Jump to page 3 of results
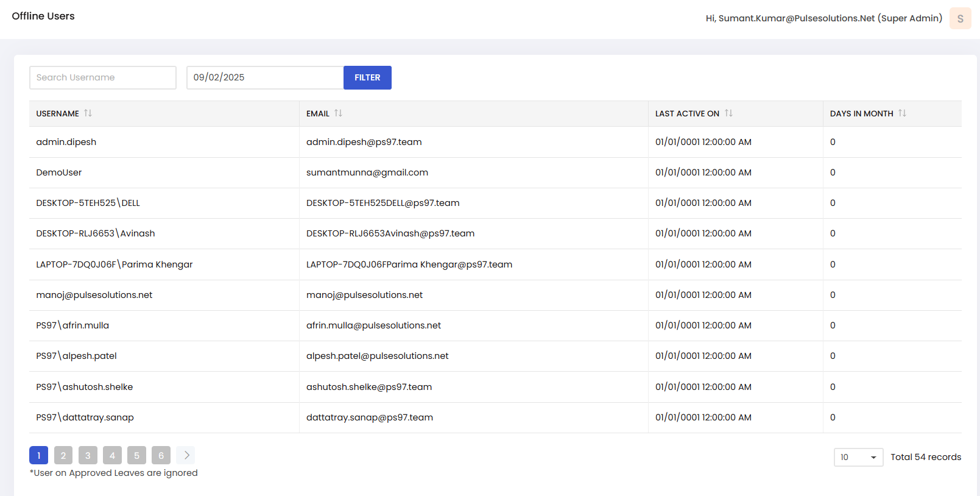 pos(88,455)
